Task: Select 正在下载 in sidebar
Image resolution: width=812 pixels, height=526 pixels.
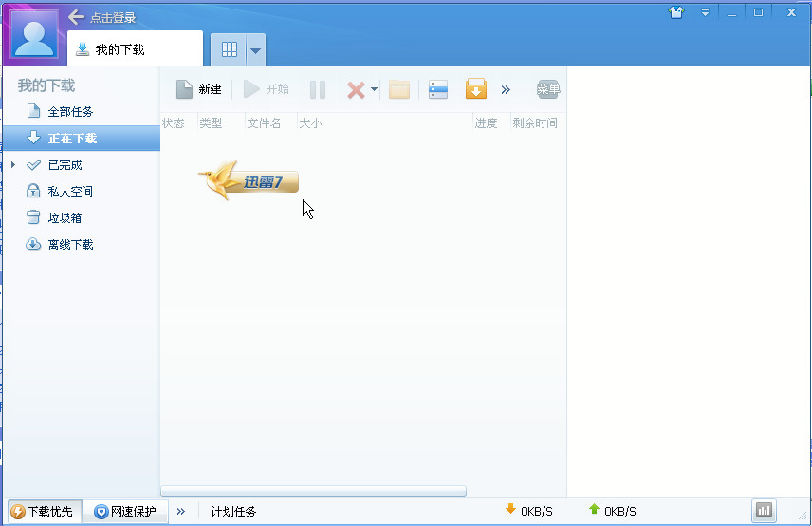Action: pyautogui.click(x=82, y=138)
